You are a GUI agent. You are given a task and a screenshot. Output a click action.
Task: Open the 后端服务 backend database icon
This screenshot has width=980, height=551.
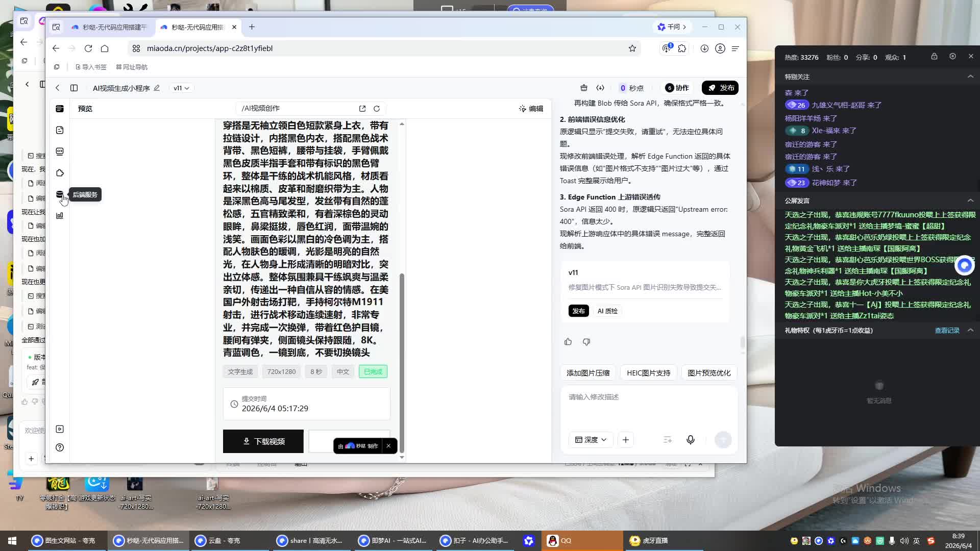coord(60,194)
